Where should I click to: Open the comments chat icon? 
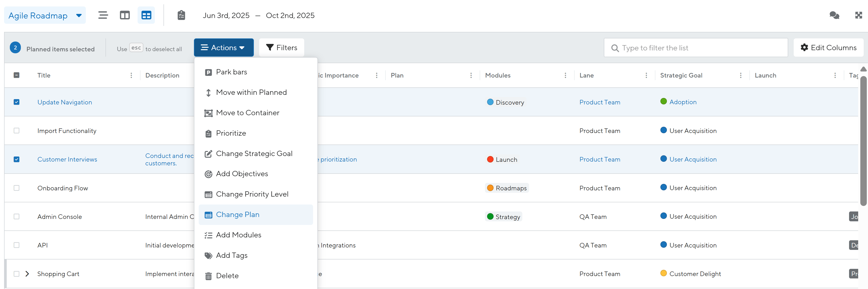[x=834, y=15]
